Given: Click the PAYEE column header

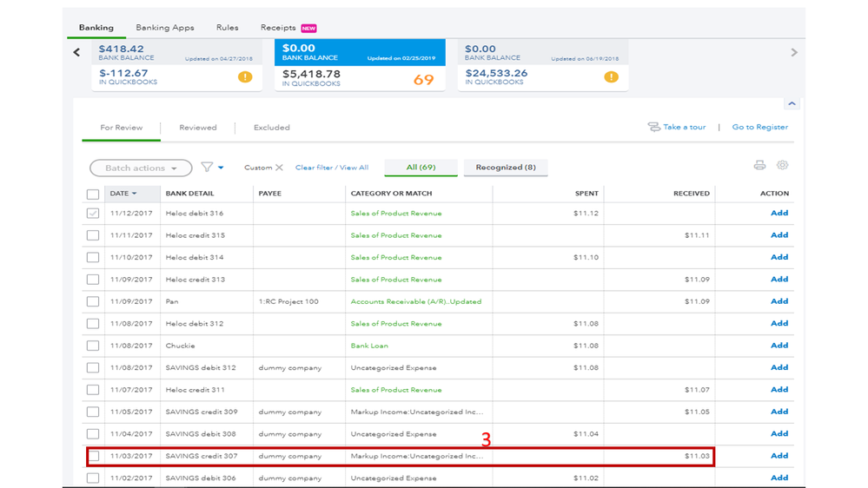Looking at the screenshot, I should [x=269, y=193].
